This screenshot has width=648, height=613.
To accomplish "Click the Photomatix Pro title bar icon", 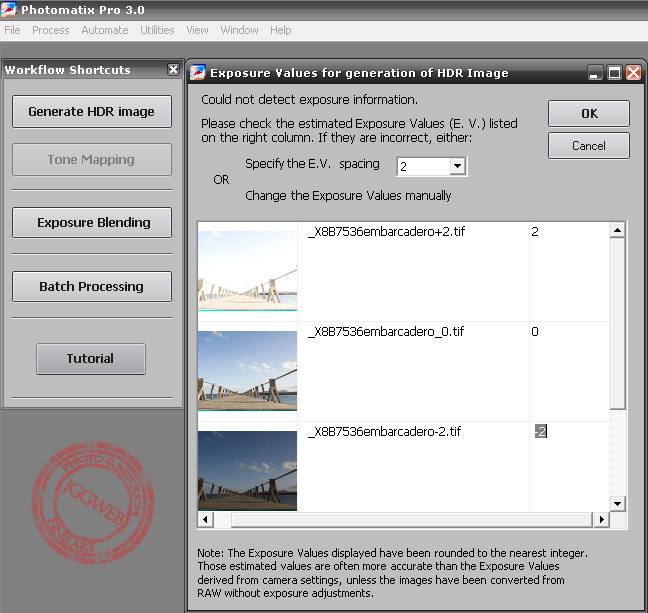I will [x=9, y=10].
